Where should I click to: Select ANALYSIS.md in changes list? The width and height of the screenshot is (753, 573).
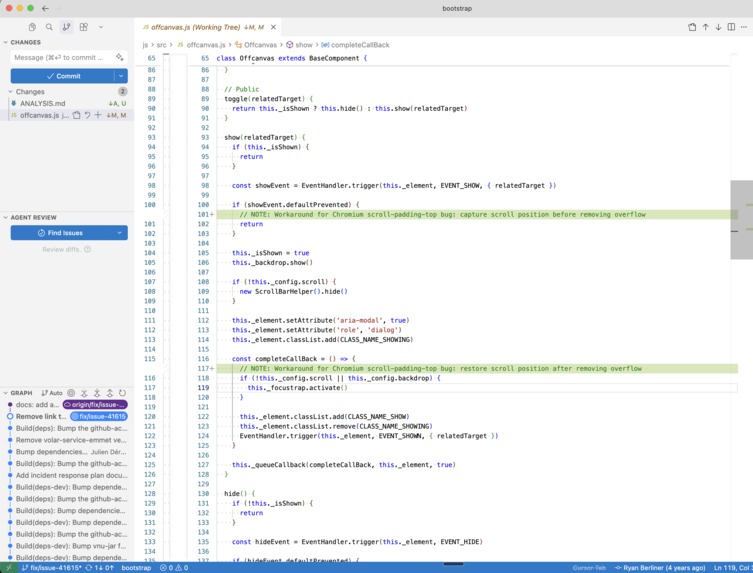pos(42,103)
